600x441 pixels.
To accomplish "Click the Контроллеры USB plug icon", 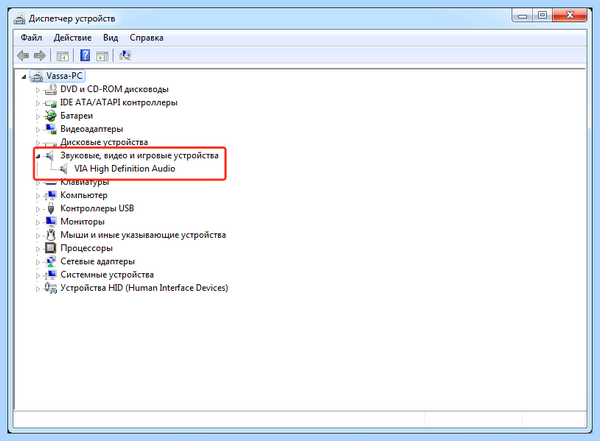I will [51, 209].
